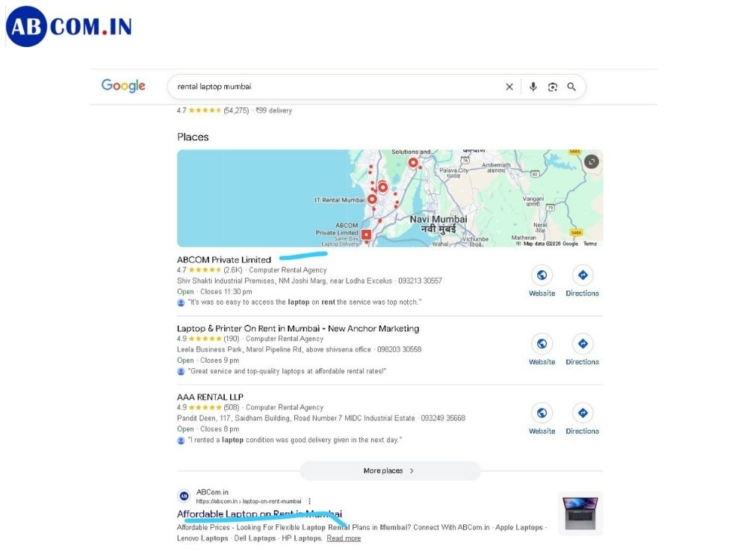Open Google Lens image search icon
The height and width of the screenshot is (560, 747).
[552, 87]
